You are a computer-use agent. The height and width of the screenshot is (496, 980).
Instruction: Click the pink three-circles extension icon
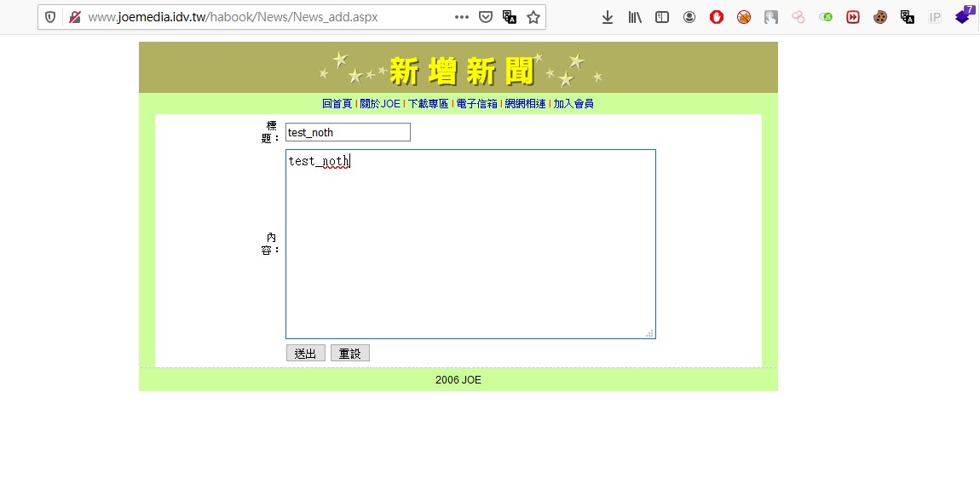(798, 18)
